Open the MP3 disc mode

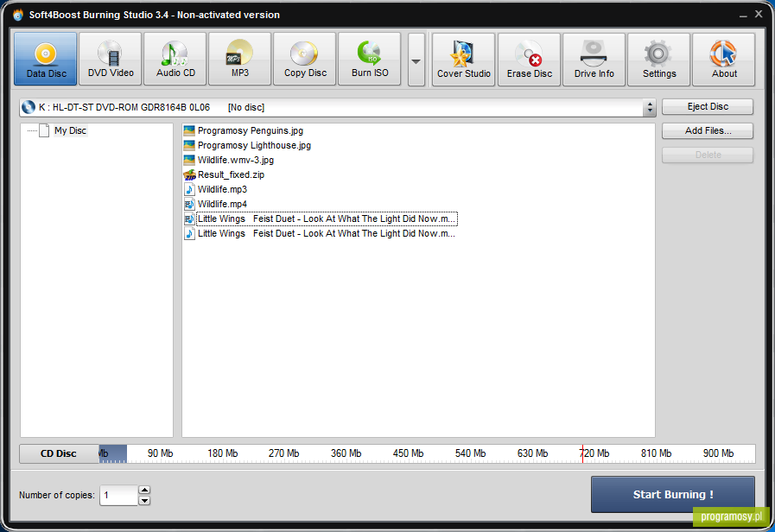click(239, 59)
